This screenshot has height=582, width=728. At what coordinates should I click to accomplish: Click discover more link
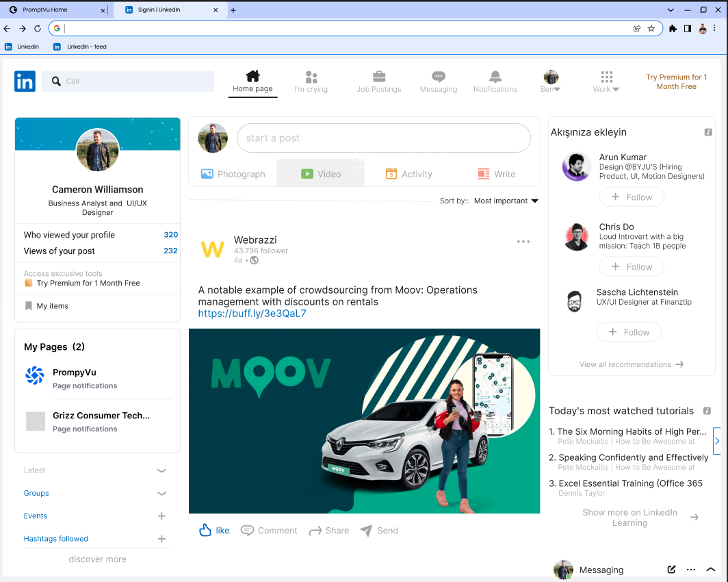[97, 559]
